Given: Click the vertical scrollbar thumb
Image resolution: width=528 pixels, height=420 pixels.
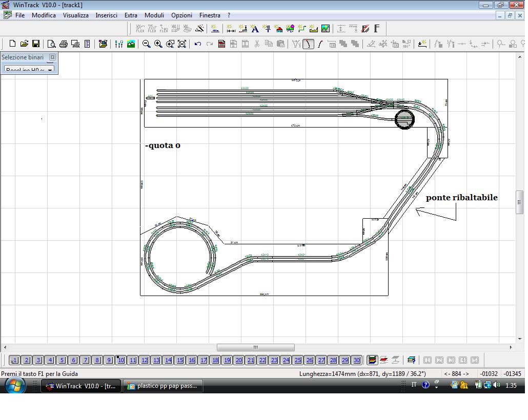Looking at the screenshot, I should (x=520, y=202).
